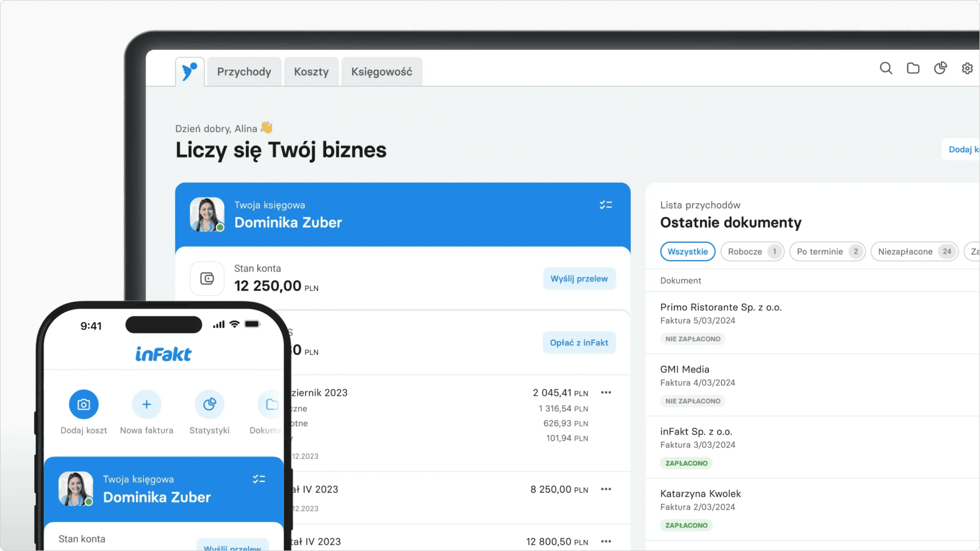The height and width of the screenshot is (551, 980).
Task: Tap Dominika Zuber avatar on phone card
Action: (x=76, y=489)
